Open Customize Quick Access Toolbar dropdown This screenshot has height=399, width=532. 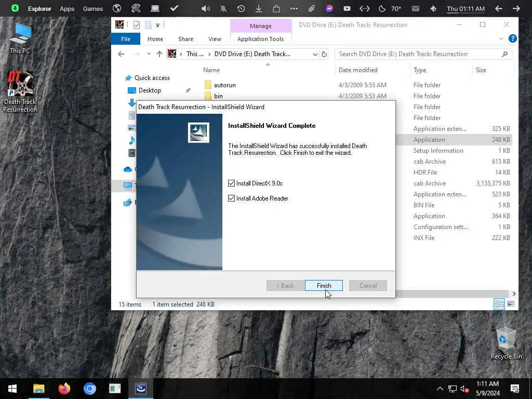[x=157, y=25]
